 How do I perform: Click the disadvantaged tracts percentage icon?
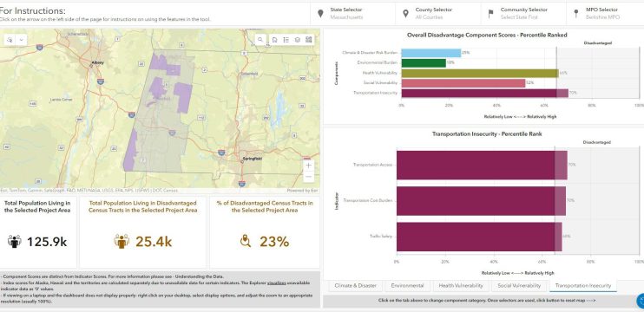(246, 241)
